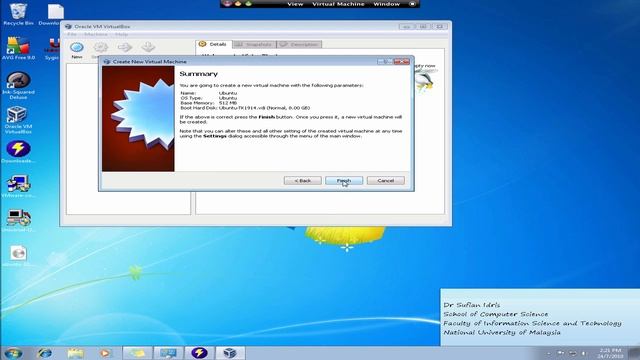Switch to the lightning bolt app on taskbar

coord(199,353)
